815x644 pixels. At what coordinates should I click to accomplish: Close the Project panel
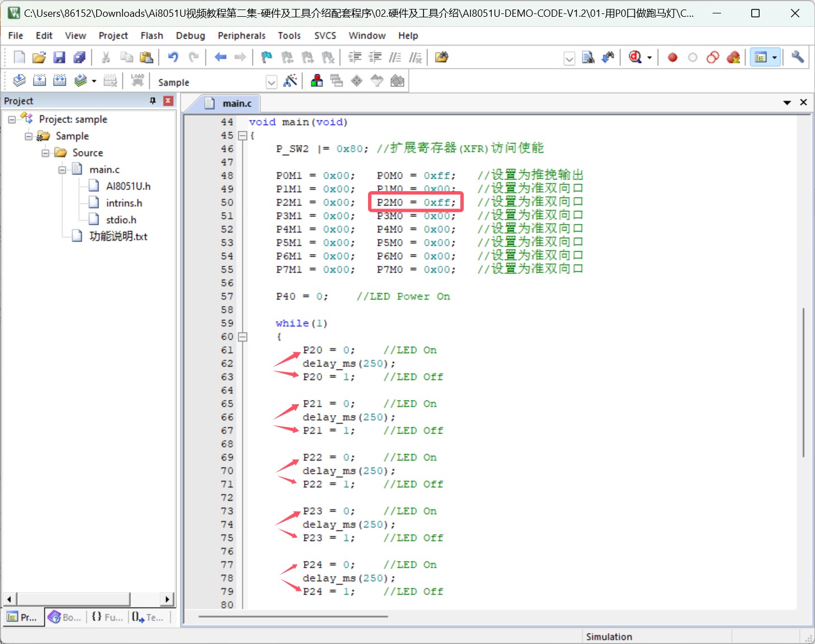click(168, 101)
